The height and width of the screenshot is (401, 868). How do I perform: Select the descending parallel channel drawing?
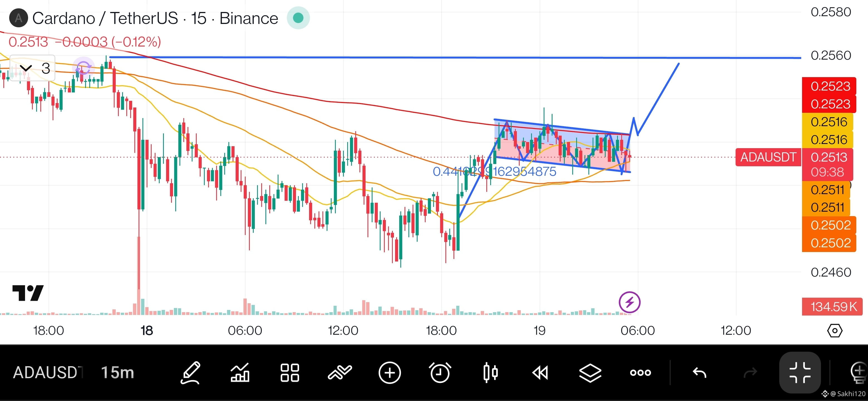[x=562, y=146]
